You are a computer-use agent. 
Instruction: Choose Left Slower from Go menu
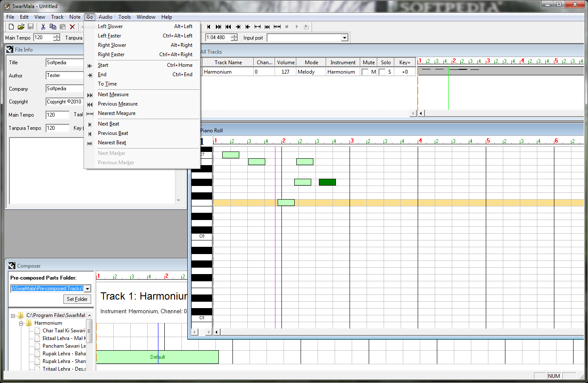point(142,26)
